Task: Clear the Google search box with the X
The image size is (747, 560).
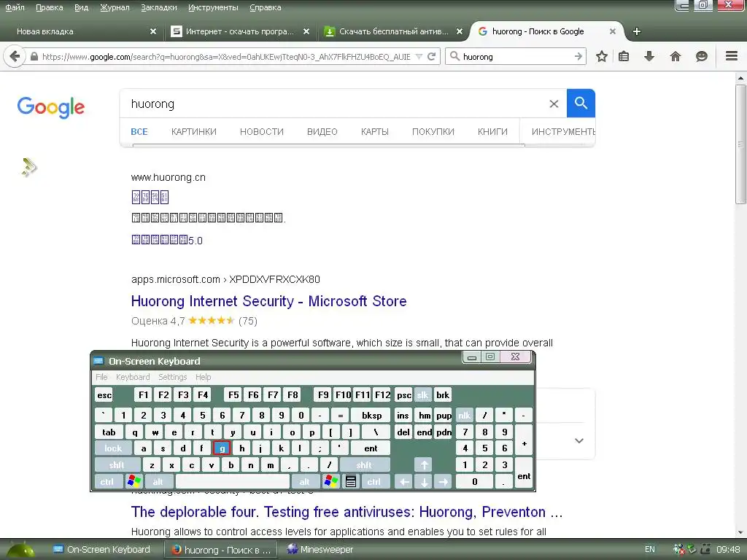Action: 554,104
